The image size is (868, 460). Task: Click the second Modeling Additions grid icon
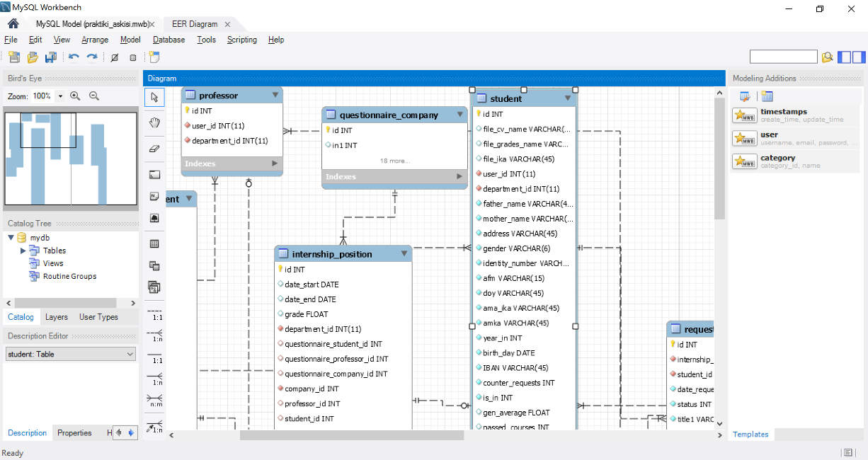[767, 96]
